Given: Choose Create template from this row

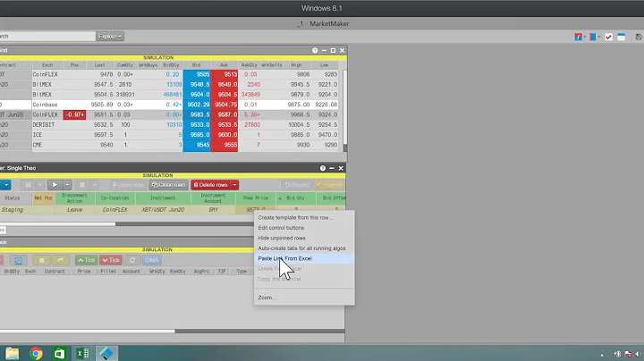Looking at the screenshot, I should coord(304,217).
